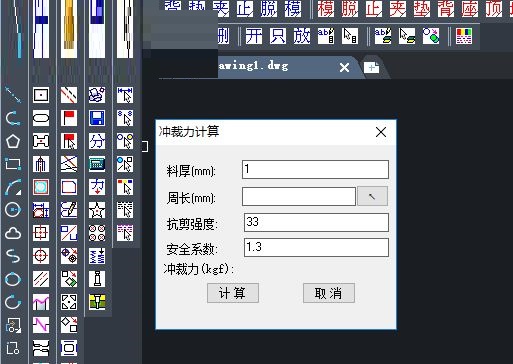Click the 抗剪强度 input field
The height and width of the screenshot is (364, 513).
316,222
